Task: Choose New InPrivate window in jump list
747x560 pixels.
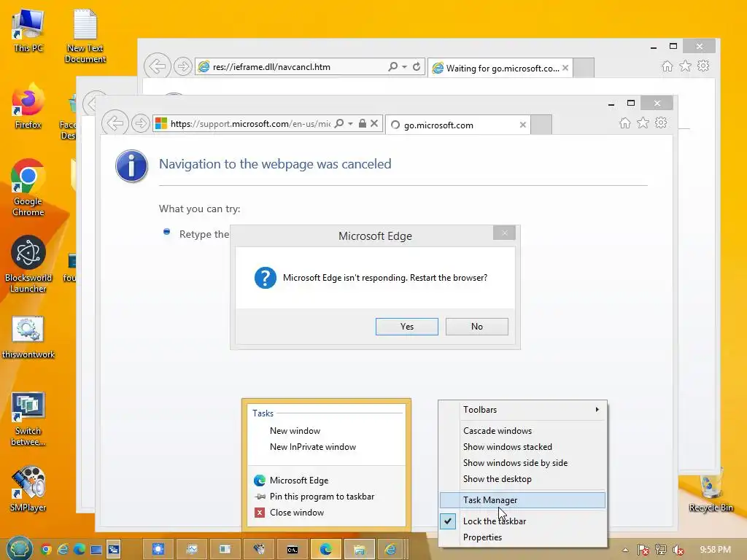Action: click(326, 447)
